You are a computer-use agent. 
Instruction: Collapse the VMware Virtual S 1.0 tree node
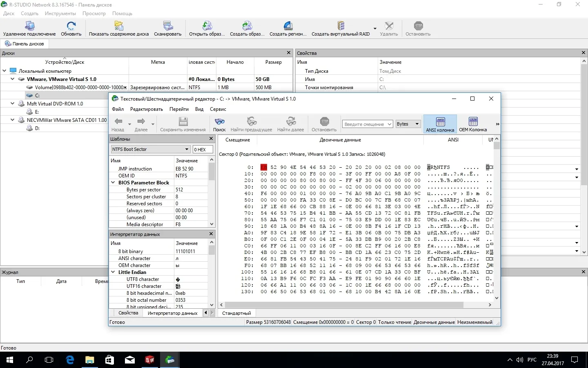13,79
